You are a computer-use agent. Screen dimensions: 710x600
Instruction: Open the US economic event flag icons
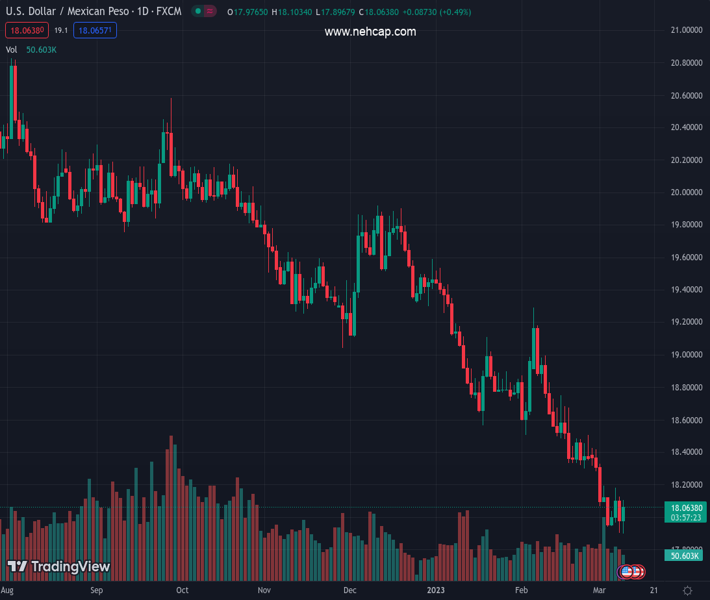631,572
